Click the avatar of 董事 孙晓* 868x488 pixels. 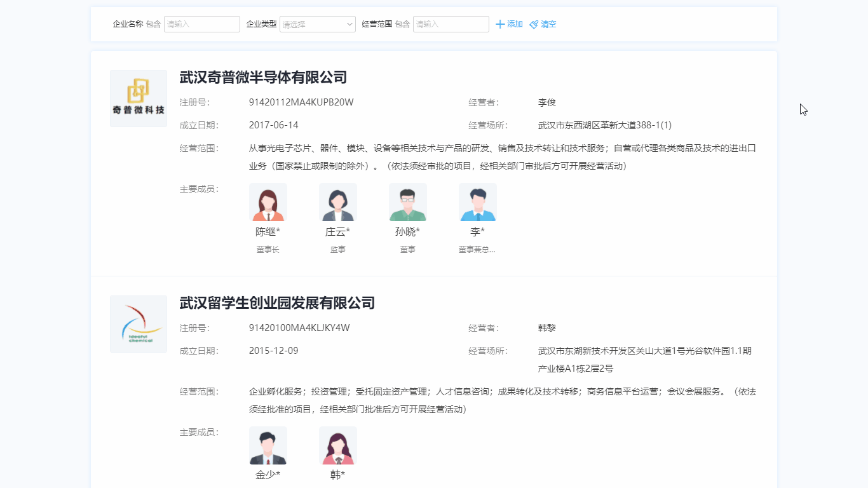407,201
